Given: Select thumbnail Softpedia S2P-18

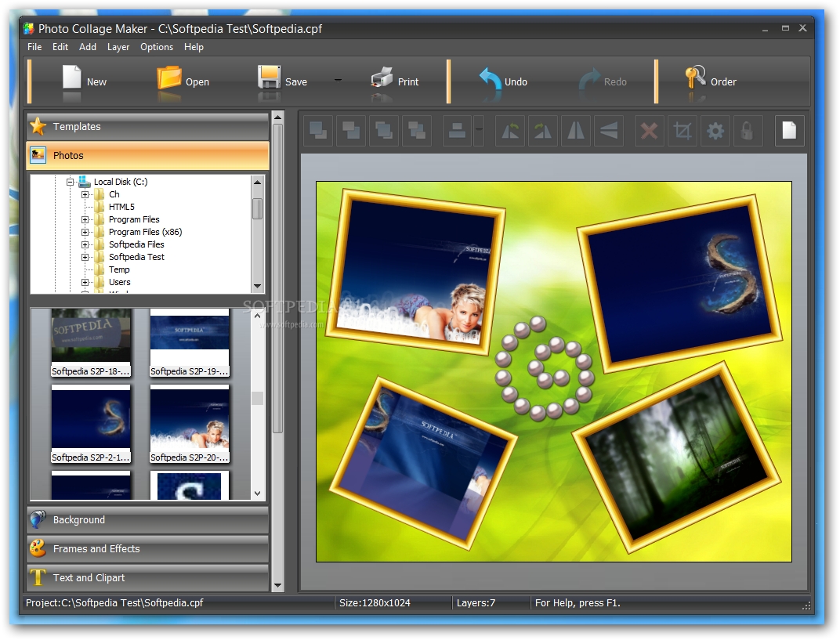Looking at the screenshot, I should click(x=91, y=343).
